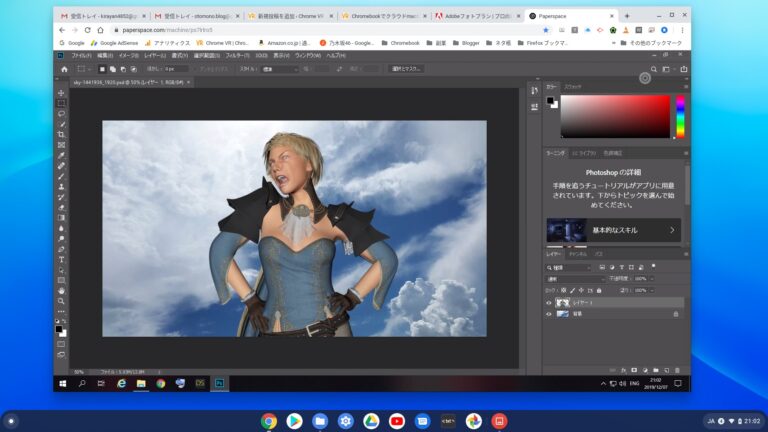Create new adjustment layer icon
The height and width of the screenshot is (432, 768).
click(x=645, y=370)
